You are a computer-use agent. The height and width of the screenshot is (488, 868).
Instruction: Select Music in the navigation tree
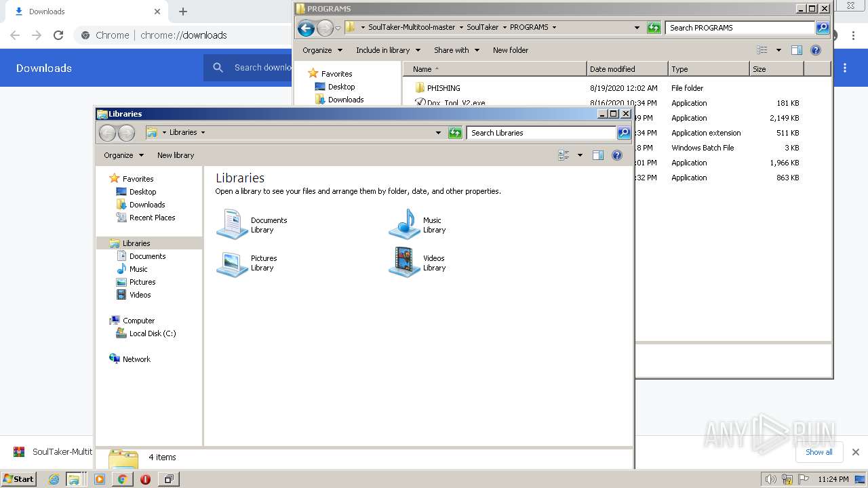click(x=138, y=269)
